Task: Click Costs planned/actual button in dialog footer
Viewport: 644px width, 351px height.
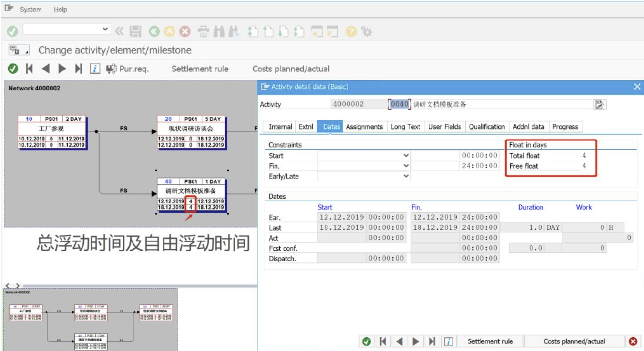Action: 574,341
